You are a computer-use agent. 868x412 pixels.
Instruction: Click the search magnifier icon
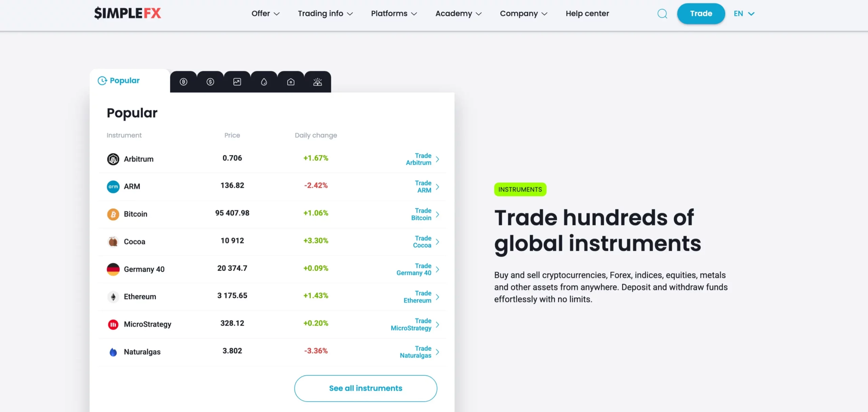[x=663, y=13]
